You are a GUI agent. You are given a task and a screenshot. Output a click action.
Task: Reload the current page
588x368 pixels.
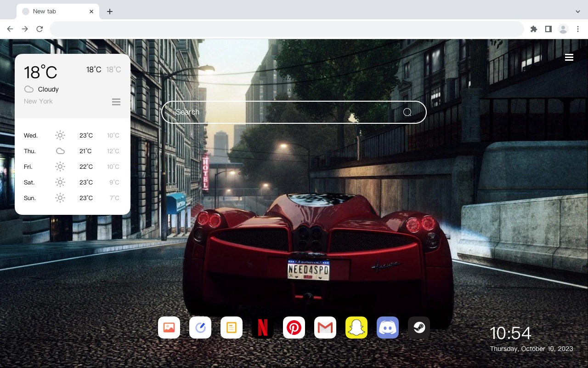tap(40, 29)
